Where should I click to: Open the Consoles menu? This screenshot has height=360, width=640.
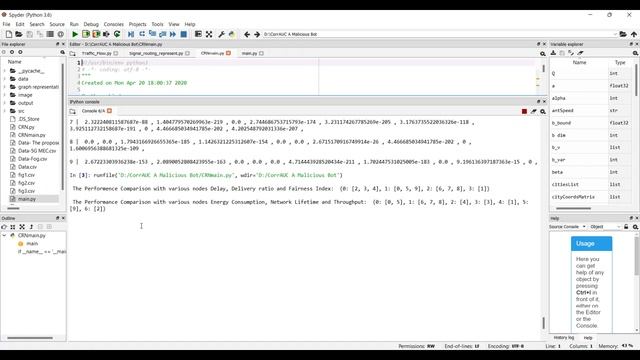pyautogui.click(x=113, y=24)
